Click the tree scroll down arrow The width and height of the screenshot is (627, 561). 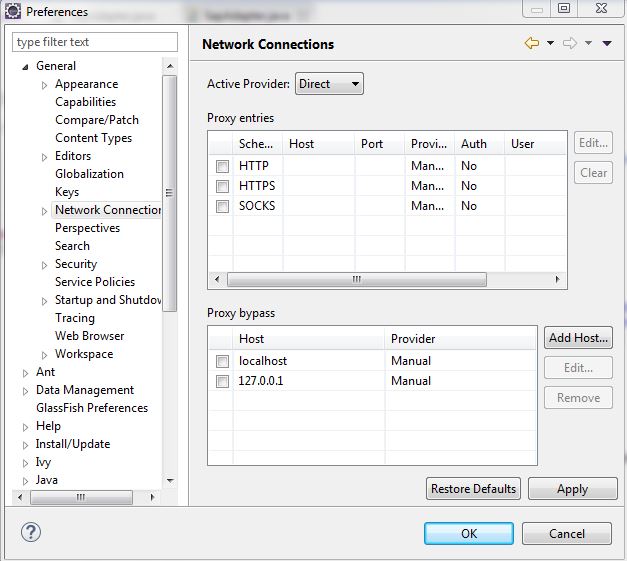[170, 480]
